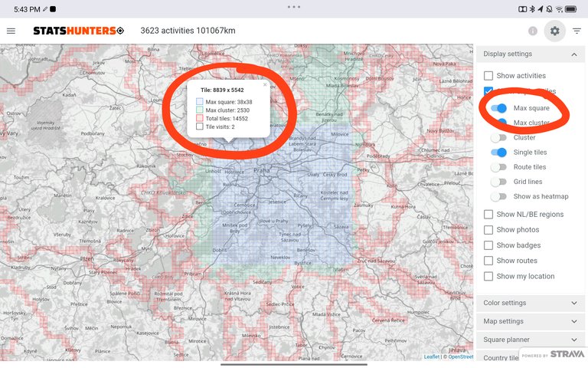Expand the Map settings section
The width and height of the screenshot is (588, 368).
(x=573, y=321)
